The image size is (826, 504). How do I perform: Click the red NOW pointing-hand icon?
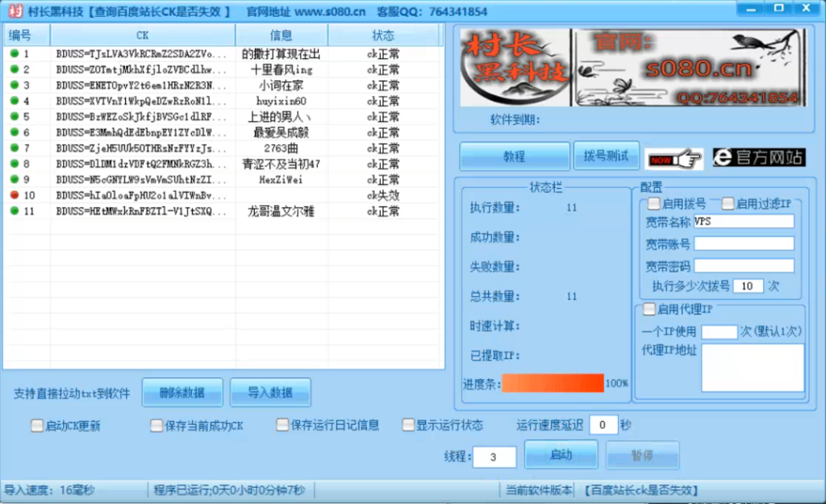click(674, 156)
